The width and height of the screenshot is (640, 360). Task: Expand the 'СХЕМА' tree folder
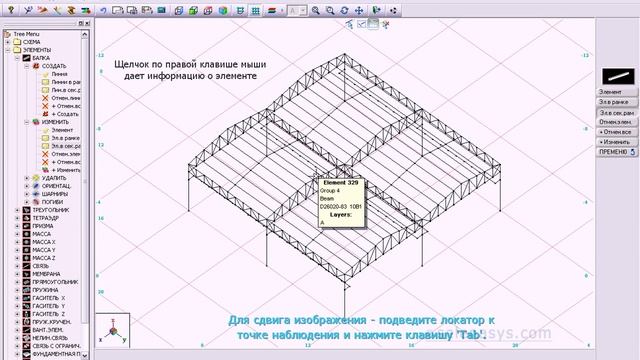pos(7,42)
